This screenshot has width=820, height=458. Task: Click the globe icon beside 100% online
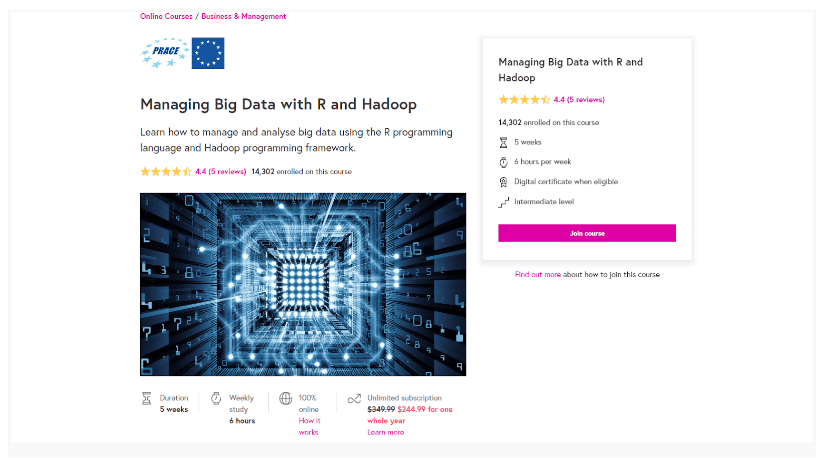click(286, 398)
